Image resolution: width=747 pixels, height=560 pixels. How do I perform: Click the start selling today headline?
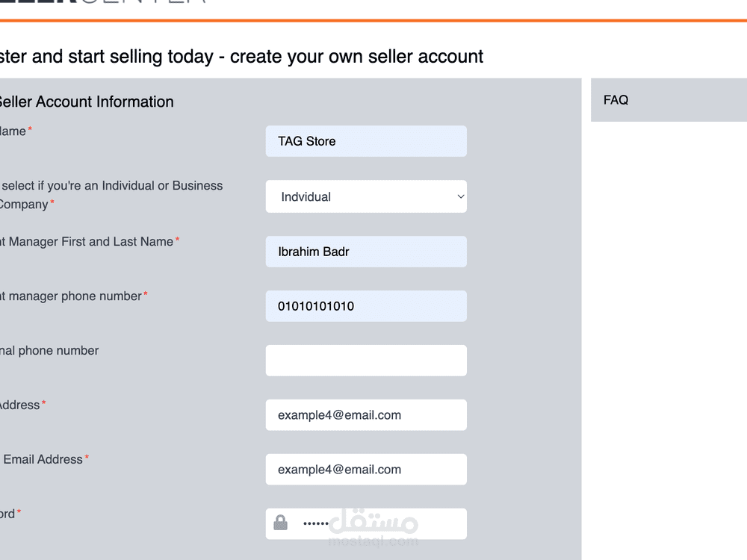pos(239,57)
